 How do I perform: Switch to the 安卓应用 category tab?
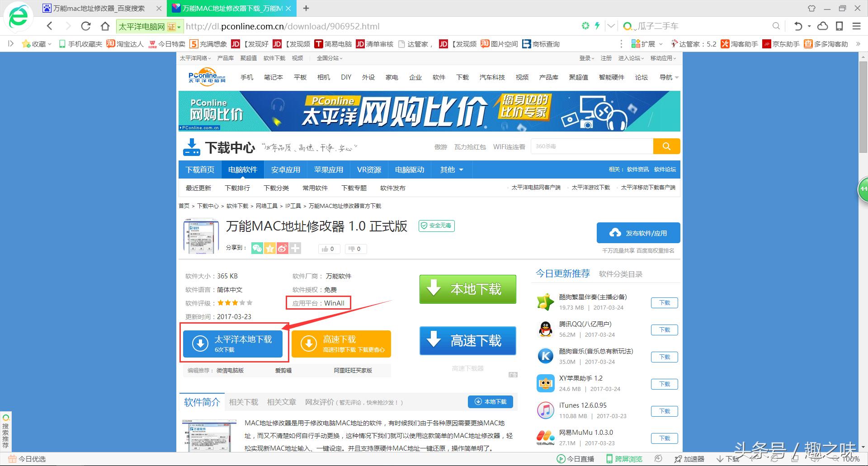(286, 169)
